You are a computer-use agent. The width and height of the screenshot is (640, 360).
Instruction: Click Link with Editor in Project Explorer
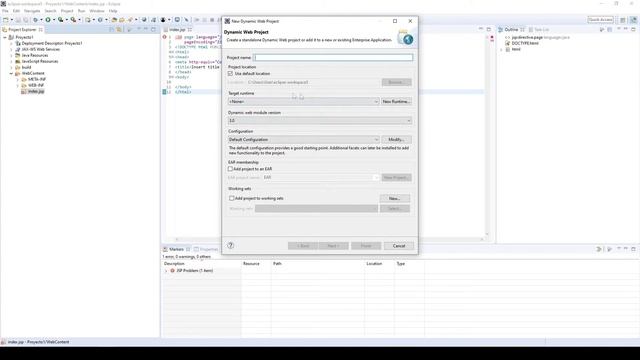119,29
